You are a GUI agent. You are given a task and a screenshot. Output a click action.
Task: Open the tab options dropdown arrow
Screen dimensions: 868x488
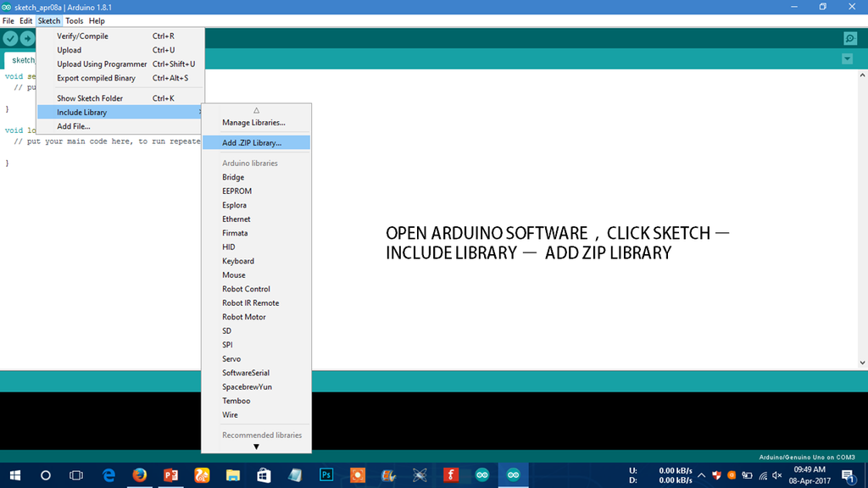tap(847, 59)
